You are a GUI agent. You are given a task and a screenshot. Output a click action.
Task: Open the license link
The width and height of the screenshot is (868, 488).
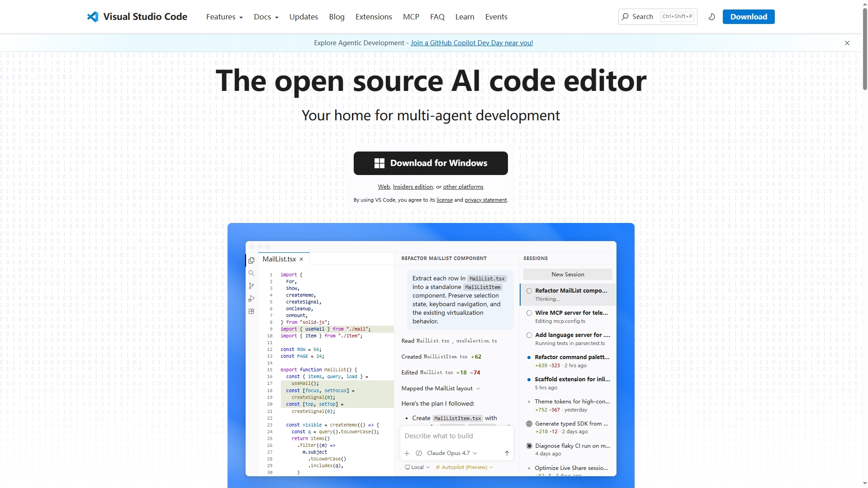click(445, 200)
